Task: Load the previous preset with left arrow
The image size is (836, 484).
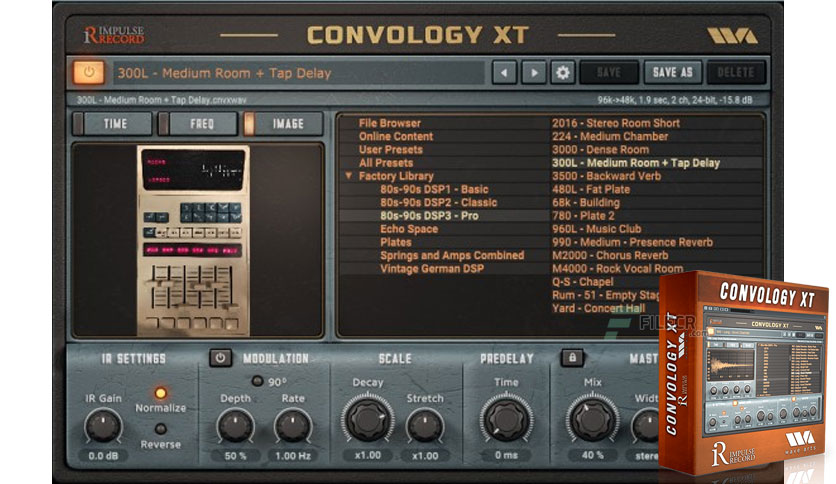Action: tap(504, 72)
